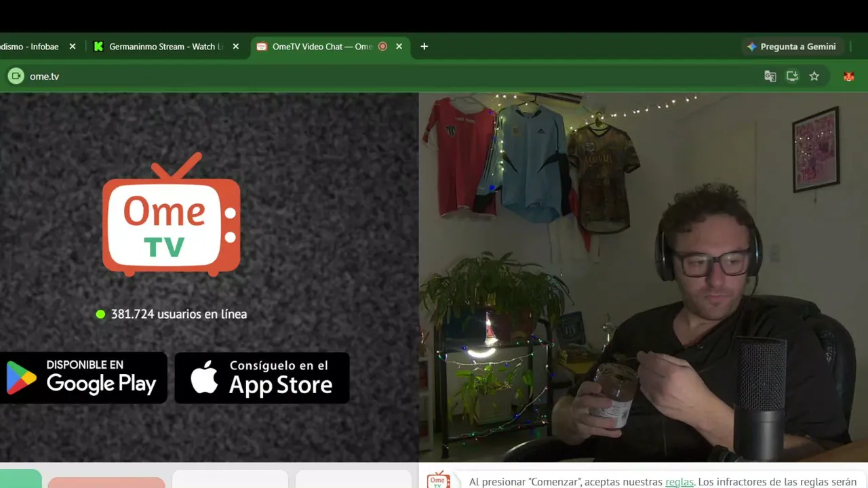Open the Disponible en Google Play badge

82,378
